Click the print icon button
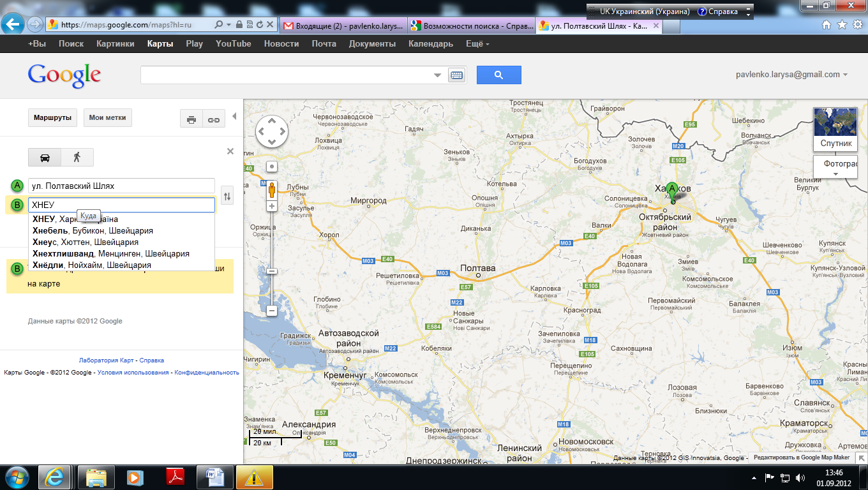The width and height of the screenshot is (868, 490). tap(191, 119)
